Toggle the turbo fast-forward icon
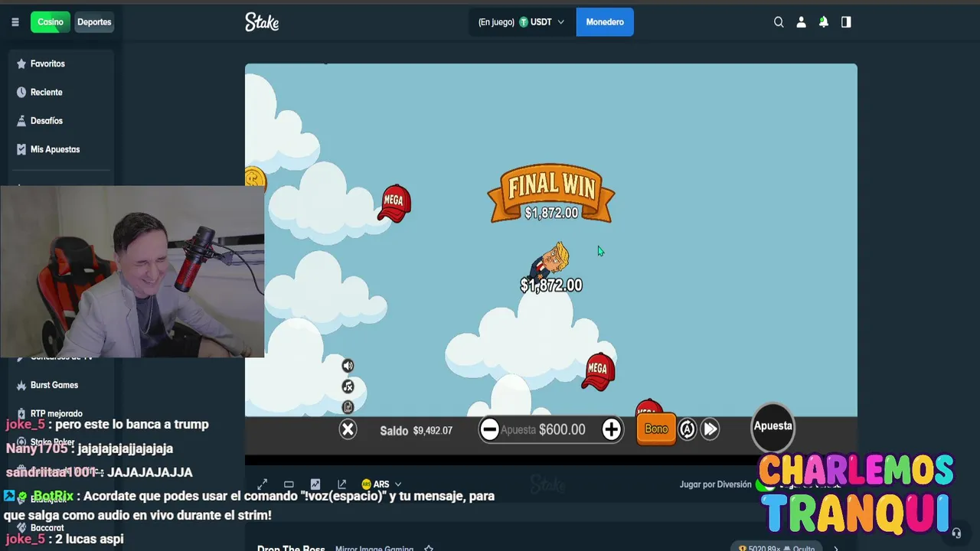Image resolution: width=980 pixels, height=551 pixels. [710, 429]
